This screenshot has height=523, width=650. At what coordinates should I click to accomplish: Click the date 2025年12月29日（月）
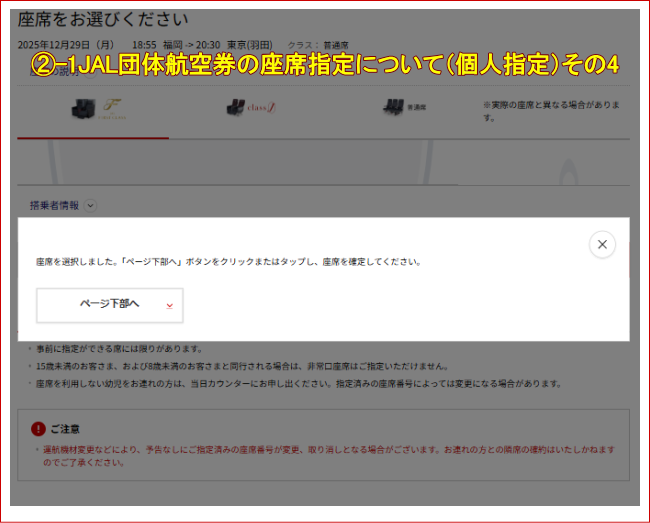point(66,45)
